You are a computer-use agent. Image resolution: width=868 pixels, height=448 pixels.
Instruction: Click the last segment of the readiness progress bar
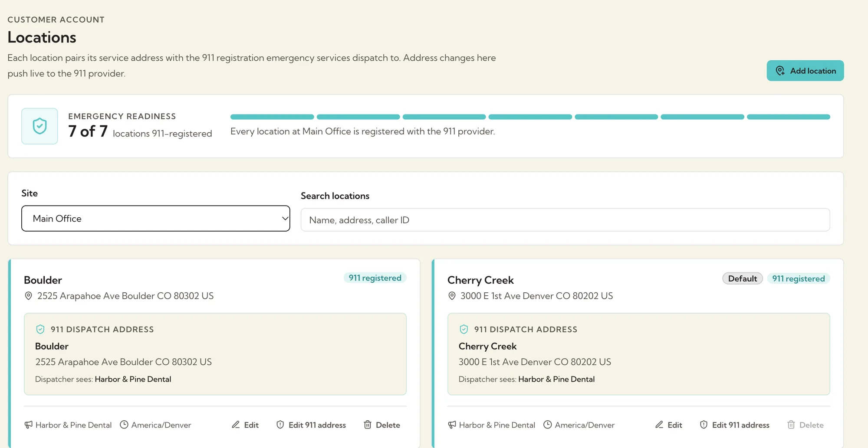pos(788,117)
